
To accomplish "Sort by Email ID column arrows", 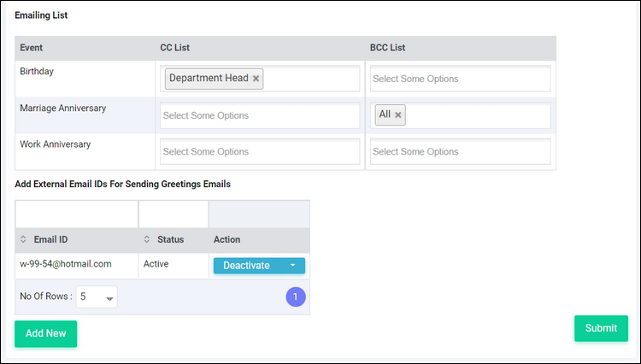I will [x=23, y=239].
